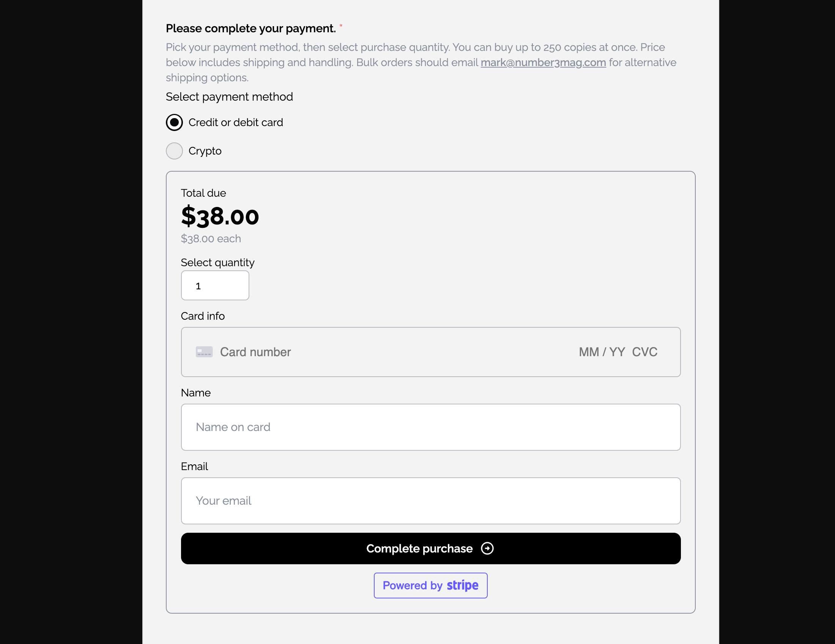This screenshot has width=835, height=644.
Task: Click the Your email input field
Action: [430, 500]
